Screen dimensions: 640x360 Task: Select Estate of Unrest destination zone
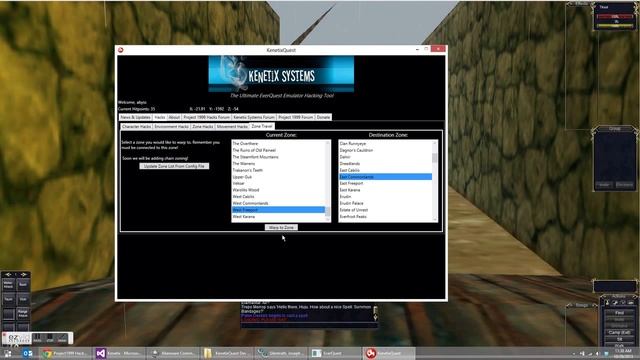[x=385, y=210]
